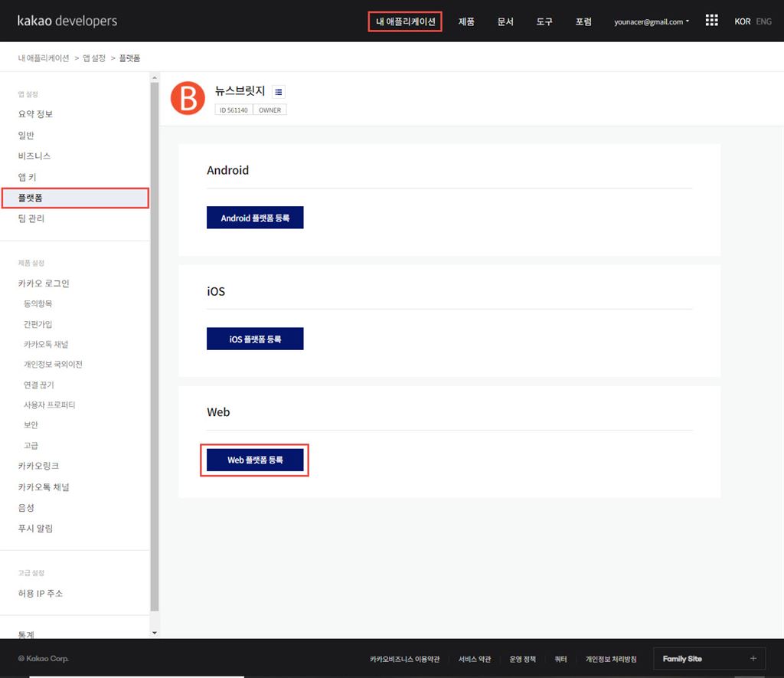
Task: Open 운영 정책 footer link
Action: pyautogui.click(x=522, y=659)
